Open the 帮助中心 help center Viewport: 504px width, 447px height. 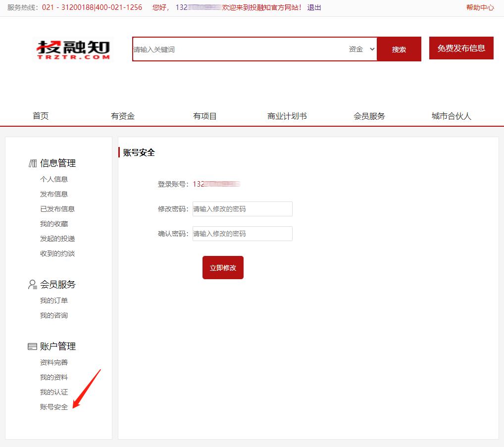tap(479, 7)
